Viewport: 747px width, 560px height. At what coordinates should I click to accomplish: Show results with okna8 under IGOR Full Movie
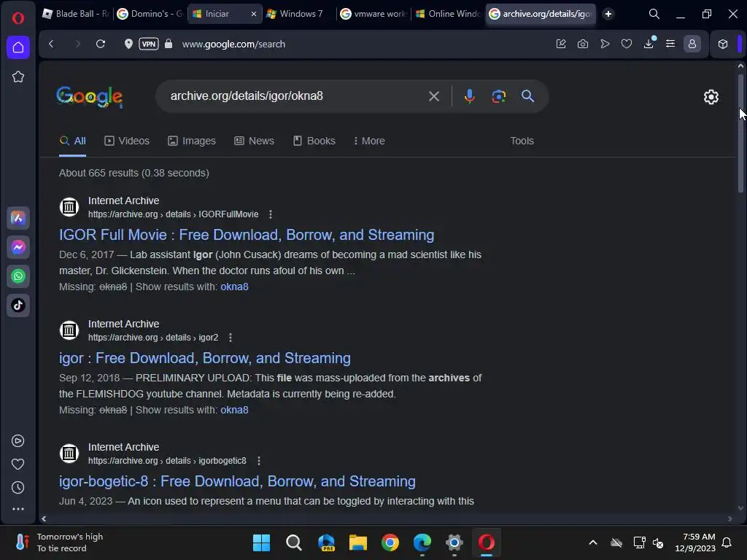point(234,287)
